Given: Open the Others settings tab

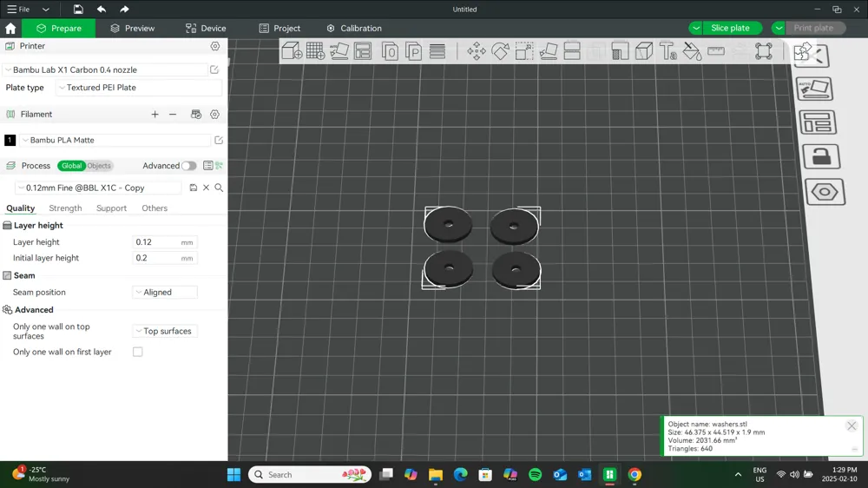Looking at the screenshot, I should 155,208.
